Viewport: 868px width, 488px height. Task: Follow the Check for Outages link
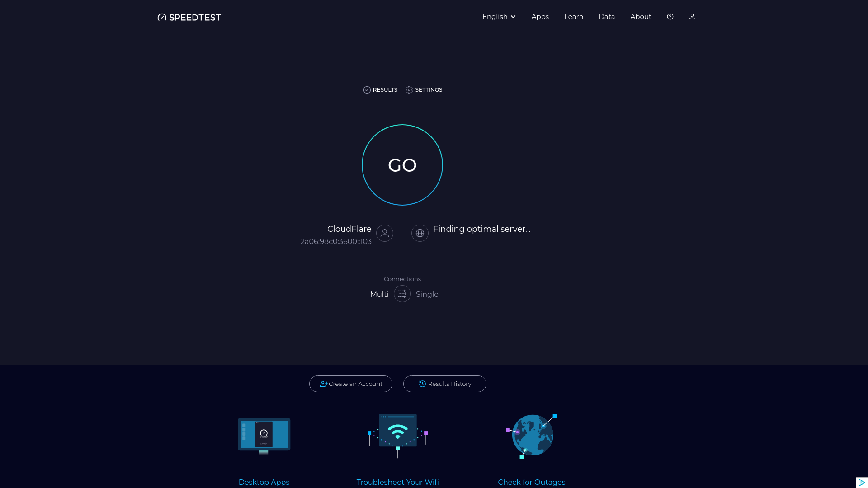point(532,482)
